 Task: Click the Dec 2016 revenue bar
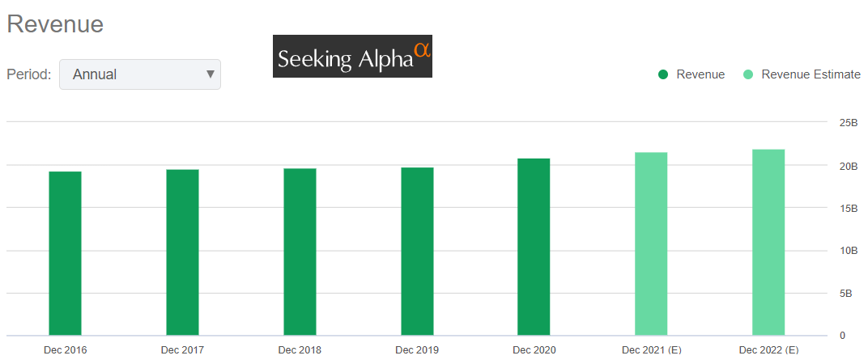(x=65, y=253)
